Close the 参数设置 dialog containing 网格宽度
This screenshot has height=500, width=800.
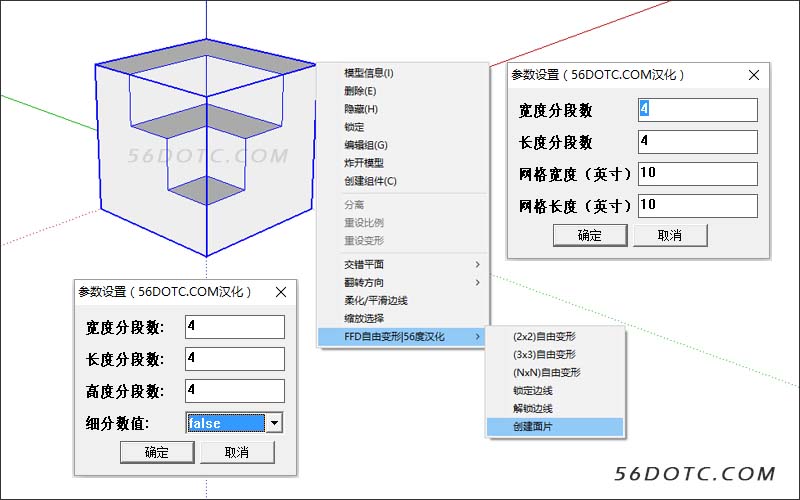tap(753, 74)
